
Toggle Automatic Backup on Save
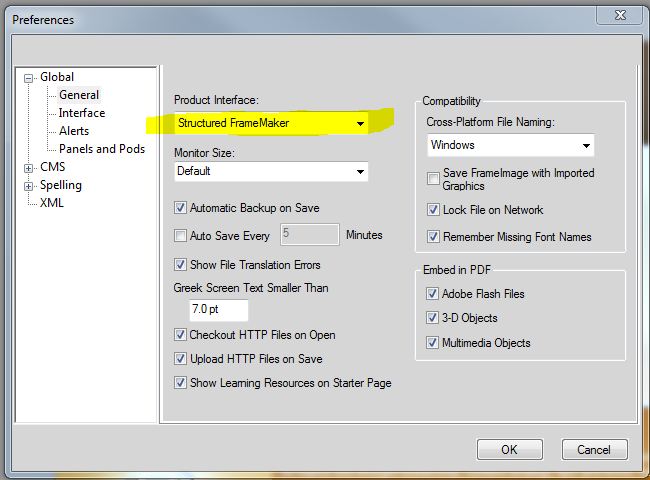pyautogui.click(x=180, y=207)
